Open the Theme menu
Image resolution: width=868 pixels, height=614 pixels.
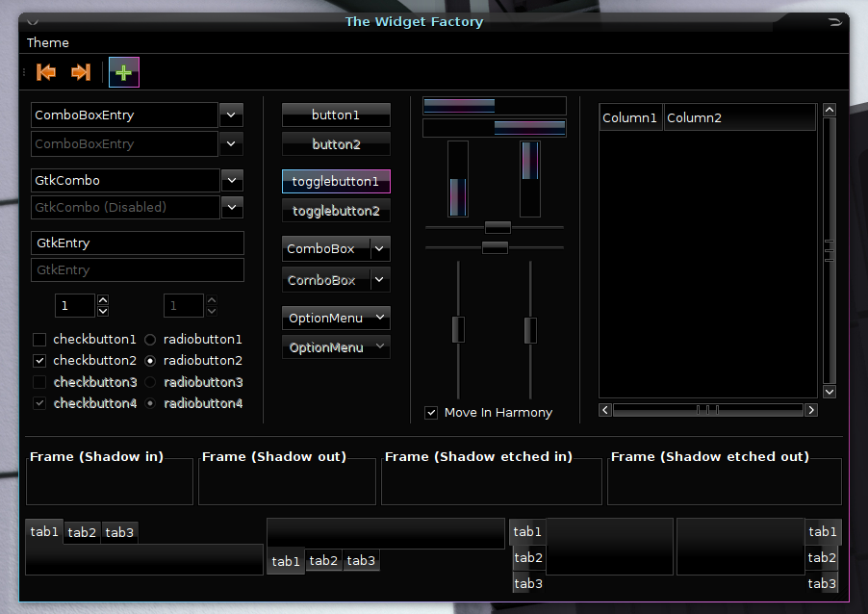(x=47, y=42)
